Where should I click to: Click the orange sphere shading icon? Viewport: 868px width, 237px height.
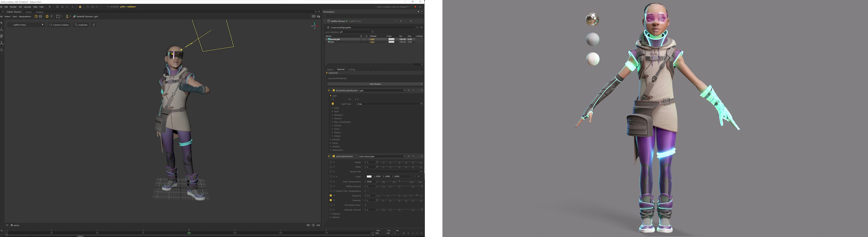[x=47, y=16]
